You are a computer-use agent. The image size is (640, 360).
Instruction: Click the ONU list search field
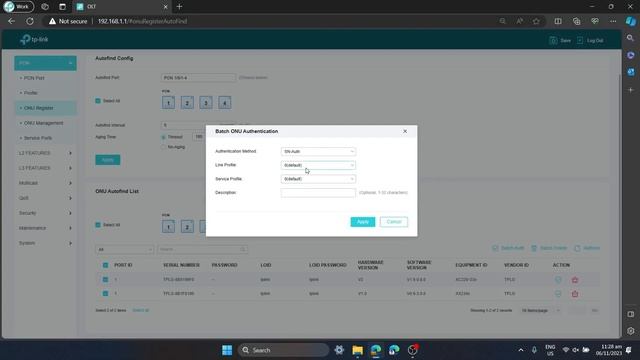pos(202,249)
